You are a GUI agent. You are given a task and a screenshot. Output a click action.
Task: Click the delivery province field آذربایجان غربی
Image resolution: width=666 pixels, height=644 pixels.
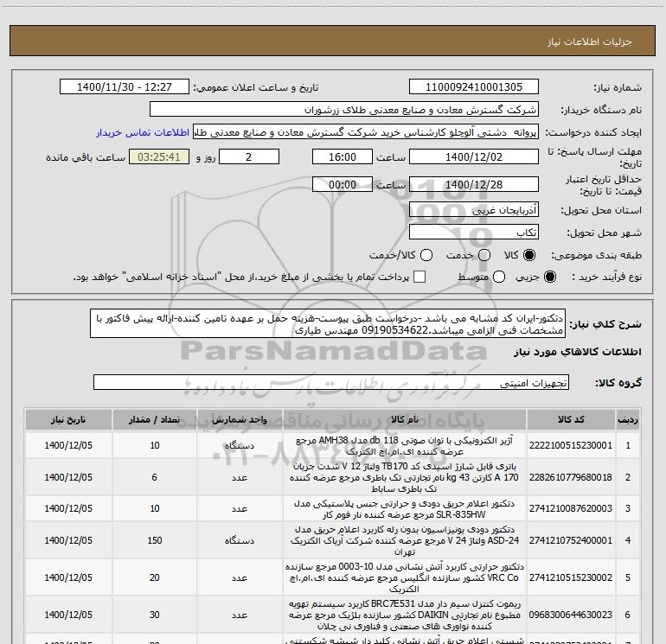(474, 209)
